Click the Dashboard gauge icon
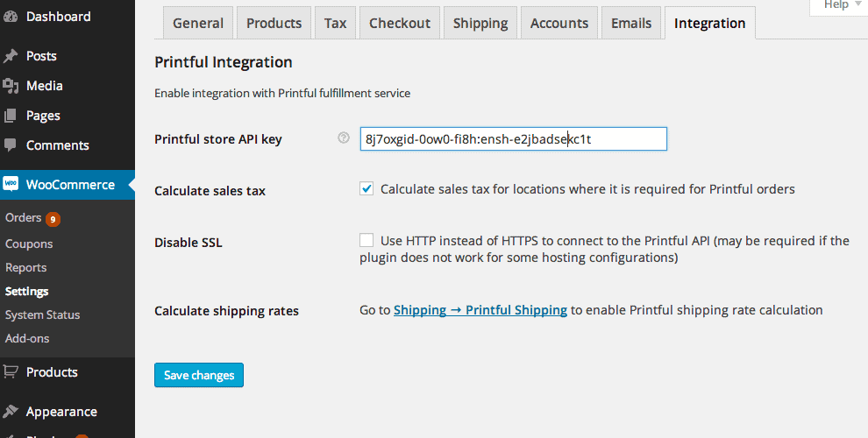Image resolution: width=868 pixels, height=438 pixels. (11, 17)
